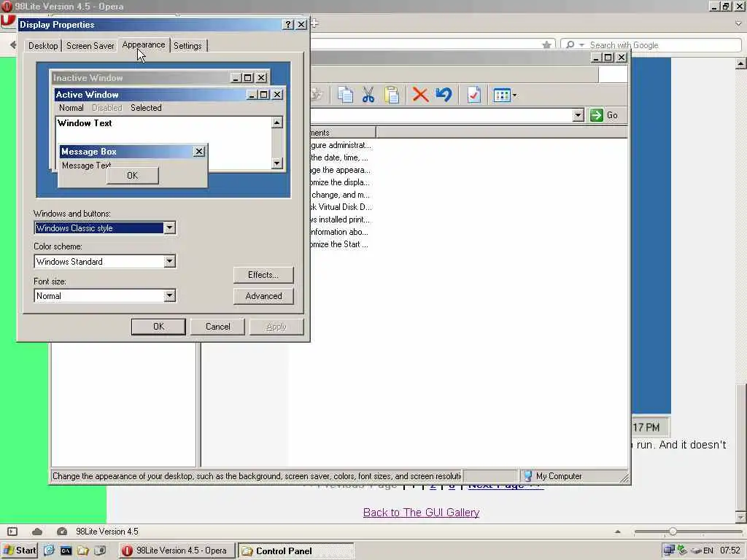Click the Effects... button
This screenshot has width=747, height=560.
pyautogui.click(x=263, y=275)
